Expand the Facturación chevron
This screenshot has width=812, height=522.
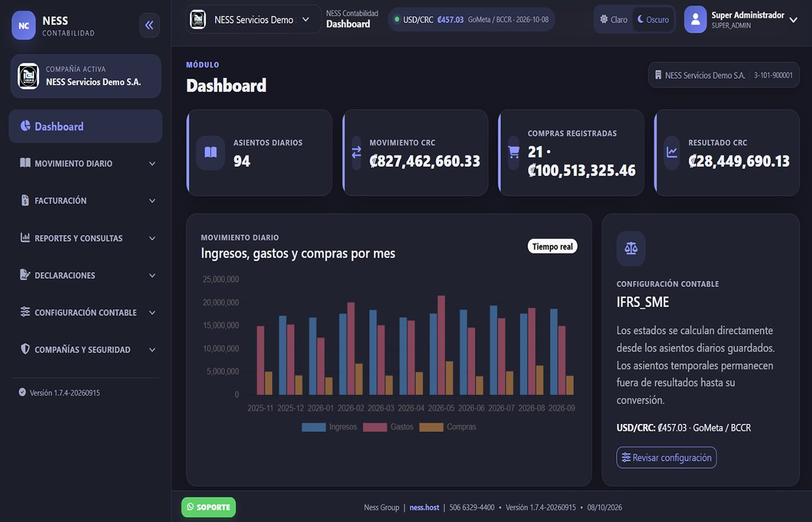152,201
